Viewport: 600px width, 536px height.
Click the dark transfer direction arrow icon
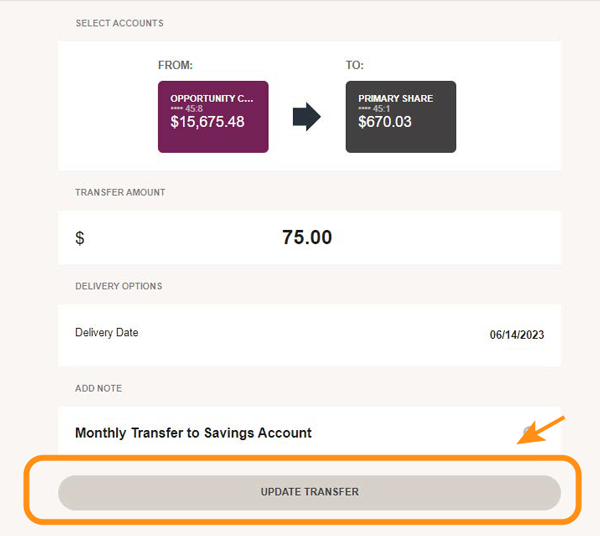[x=307, y=117]
